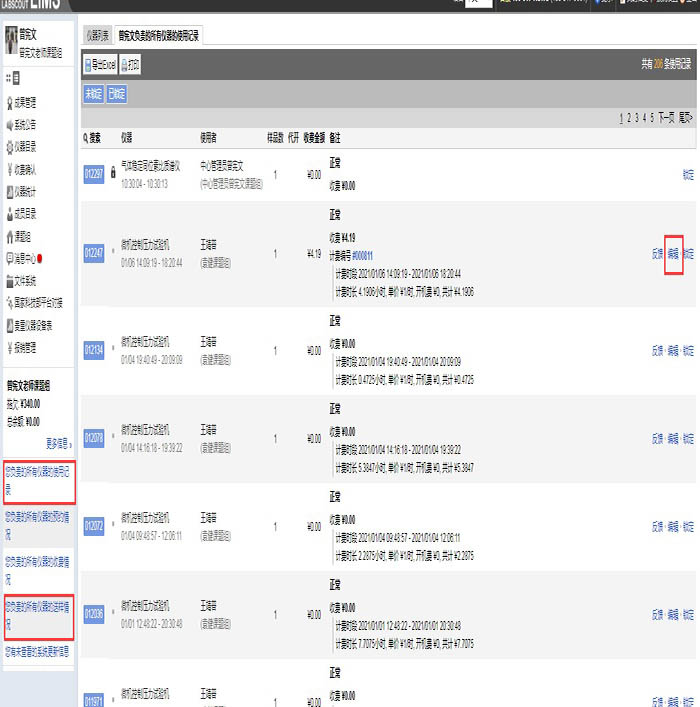The image size is (700, 707).
Task: Open 系统公告 from the sidebar
Action: tap(27, 124)
